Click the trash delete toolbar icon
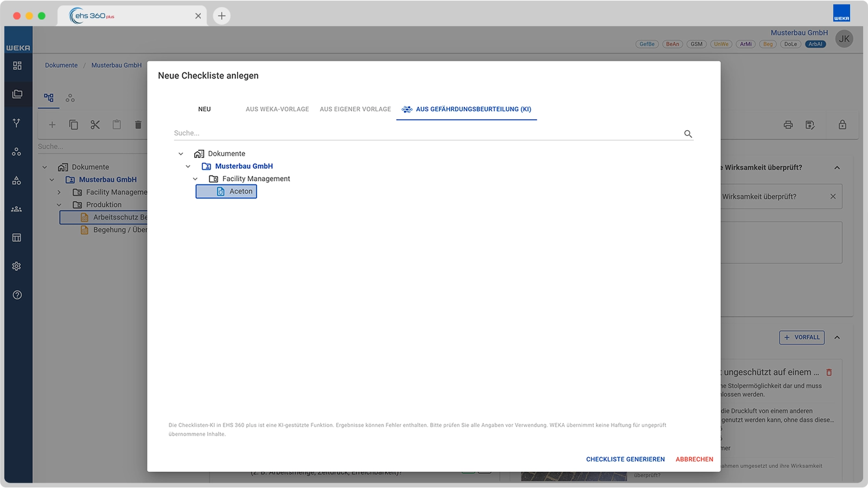The image size is (868, 488). (x=138, y=125)
